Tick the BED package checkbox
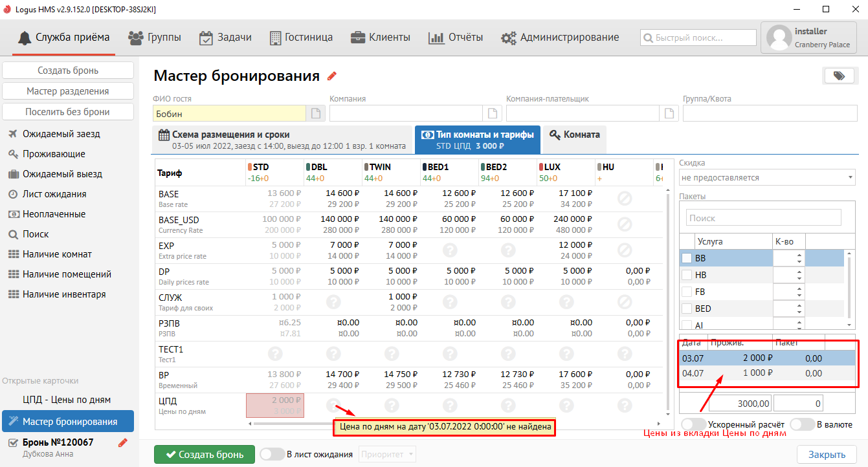Image resolution: width=868 pixels, height=467 pixels. 687,309
